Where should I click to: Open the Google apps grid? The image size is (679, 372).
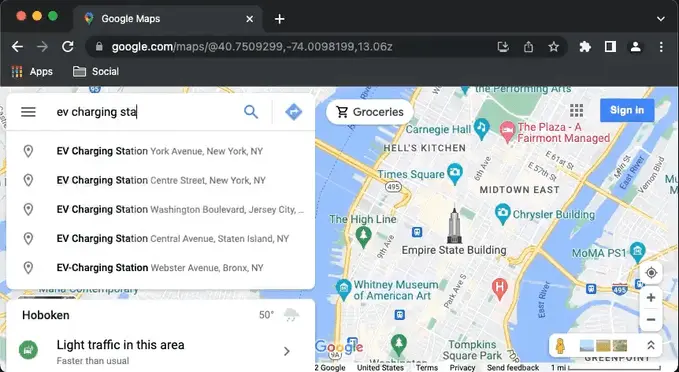point(576,110)
